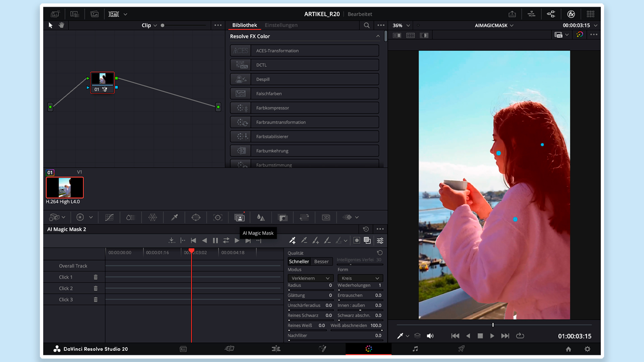Select the Qualifier eyedropper palette
Screen dimensions: 644x362
(174, 218)
